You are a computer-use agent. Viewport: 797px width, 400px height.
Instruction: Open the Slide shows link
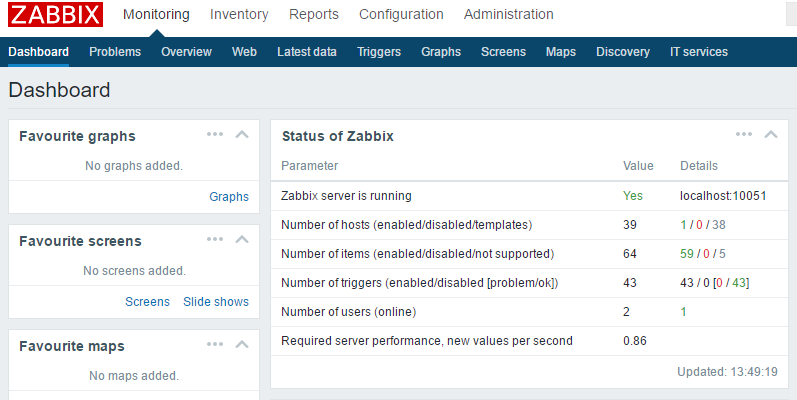tap(216, 301)
